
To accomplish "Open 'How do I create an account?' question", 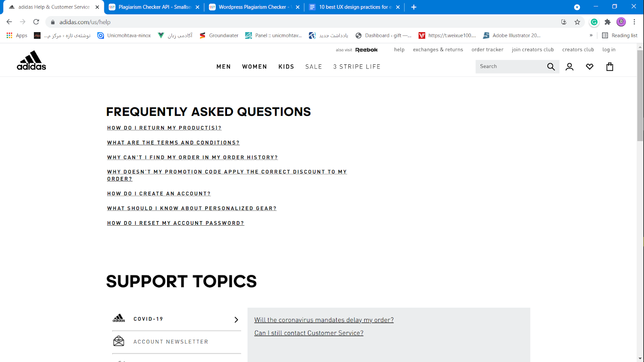I will [159, 194].
